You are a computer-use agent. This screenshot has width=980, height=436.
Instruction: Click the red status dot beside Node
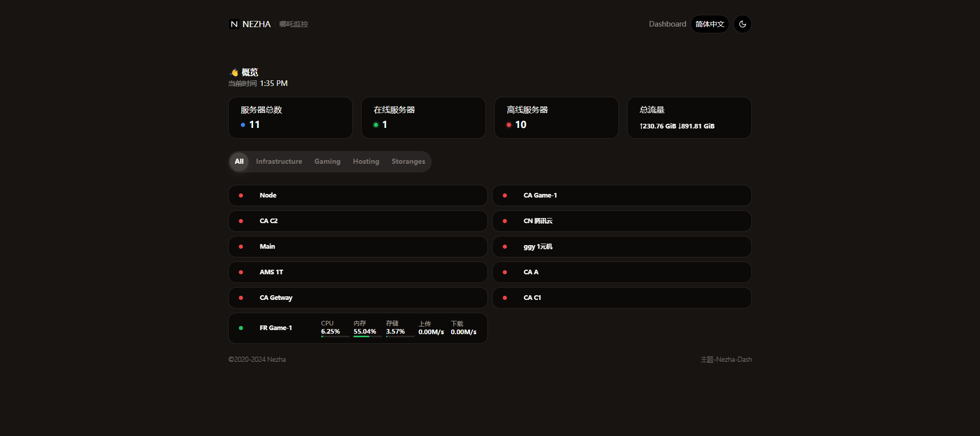click(x=241, y=195)
